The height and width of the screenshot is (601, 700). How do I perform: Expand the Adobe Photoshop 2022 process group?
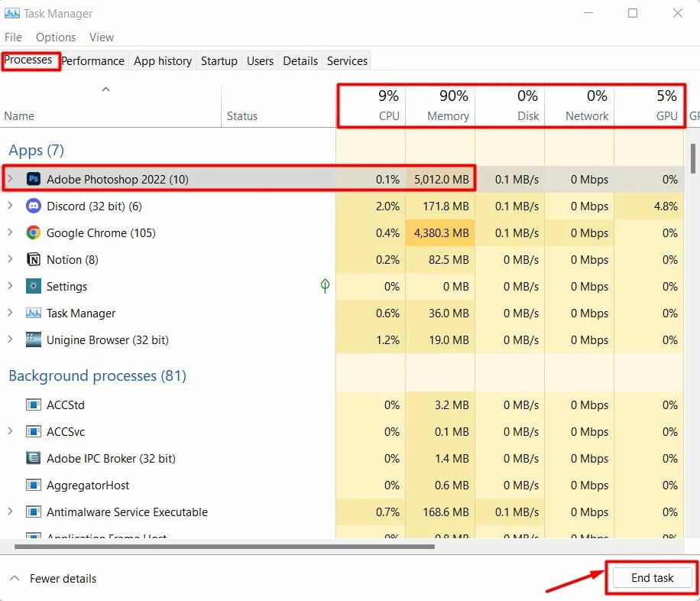pyautogui.click(x=10, y=179)
